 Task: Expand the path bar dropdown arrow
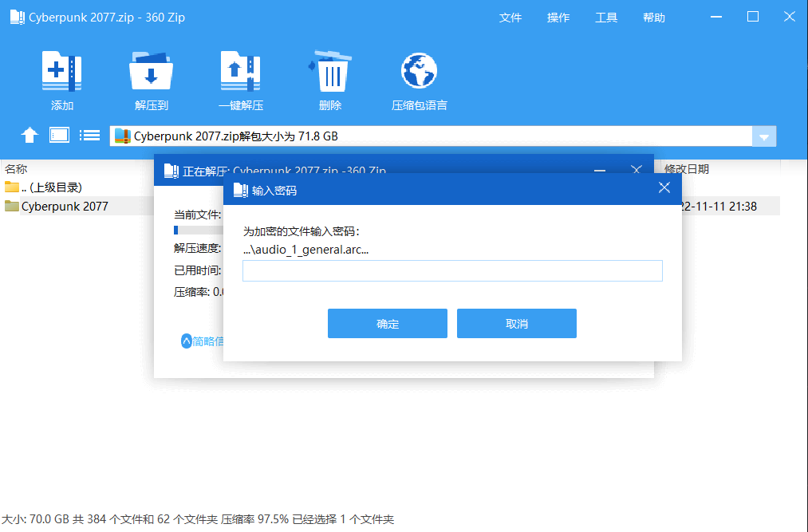click(764, 136)
